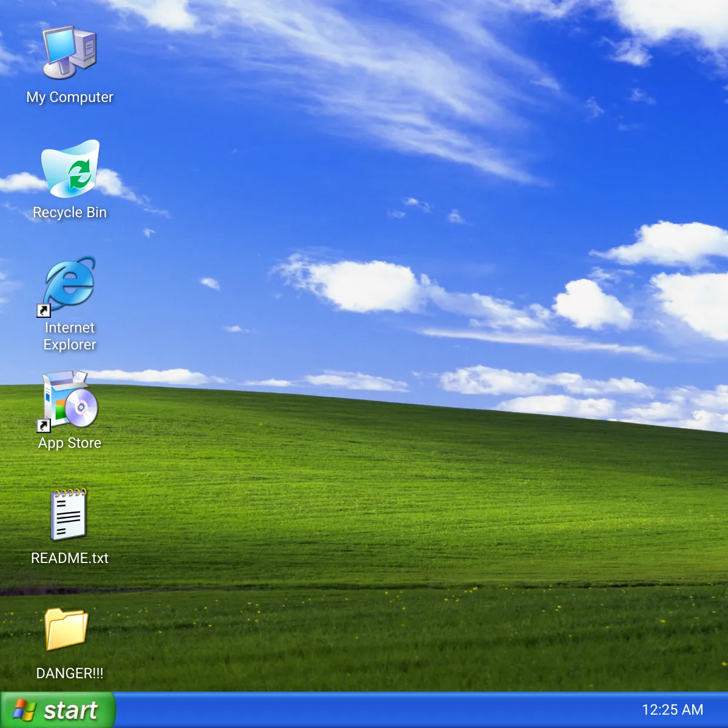Open the Start menu via 'start' text
The width and height of the screenshot is (728, 728).
(x=71, y=710)
